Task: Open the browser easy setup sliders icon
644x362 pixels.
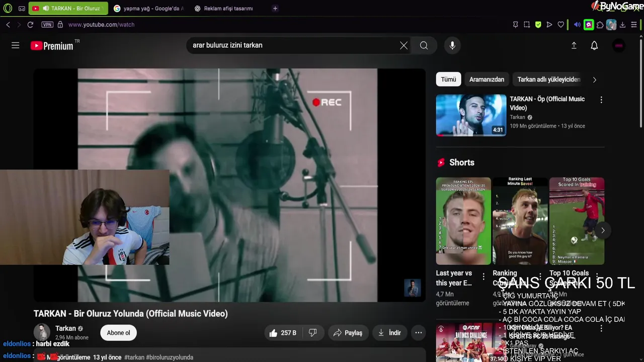Action: (x=634, y=25)
